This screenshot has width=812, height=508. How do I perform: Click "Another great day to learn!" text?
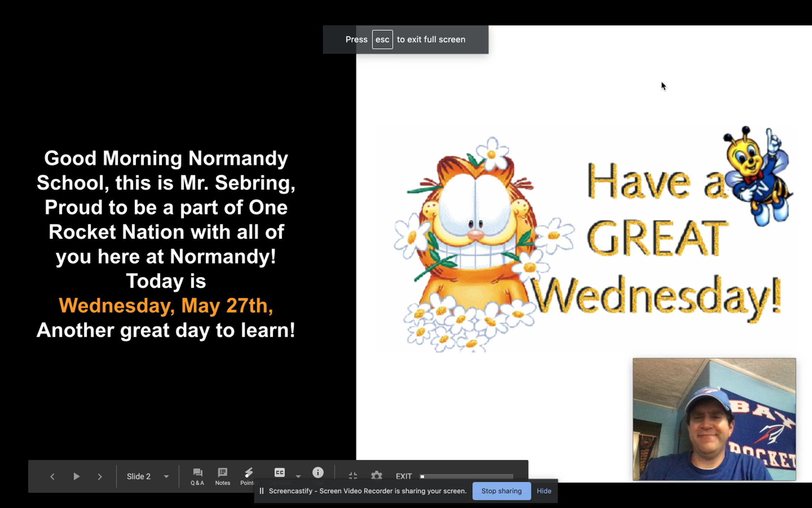tap(166, 330)
